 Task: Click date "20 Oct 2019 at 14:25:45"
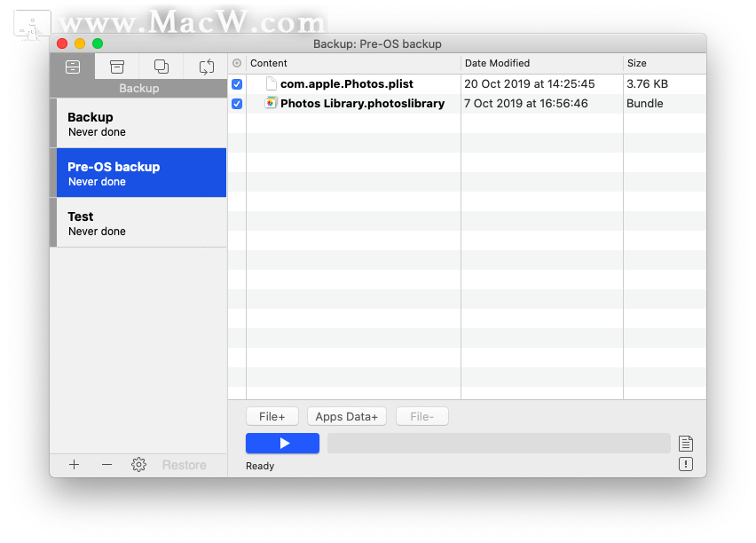(530, 84)
